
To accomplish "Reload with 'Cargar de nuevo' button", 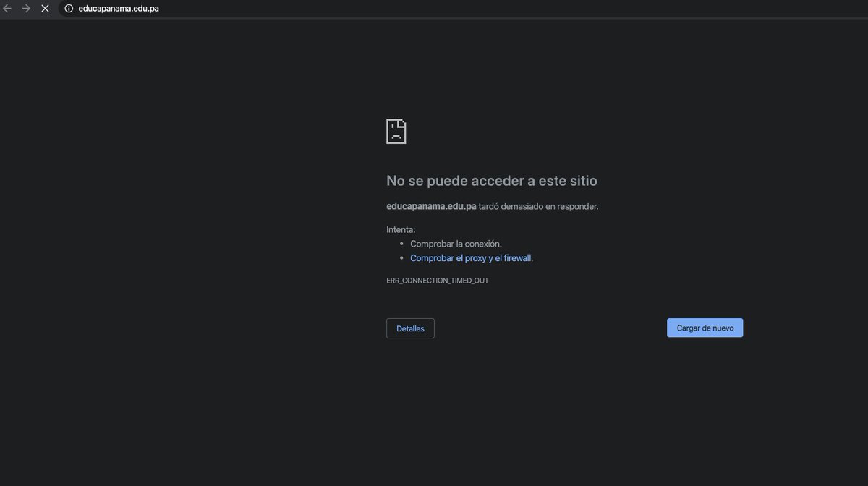I will point(705,328).
